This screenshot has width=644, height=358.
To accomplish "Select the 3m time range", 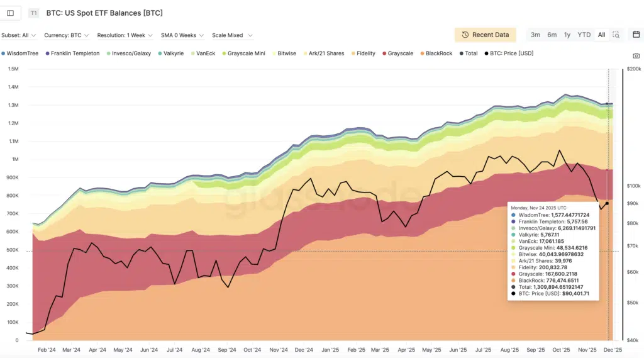I will coord(535,35).
